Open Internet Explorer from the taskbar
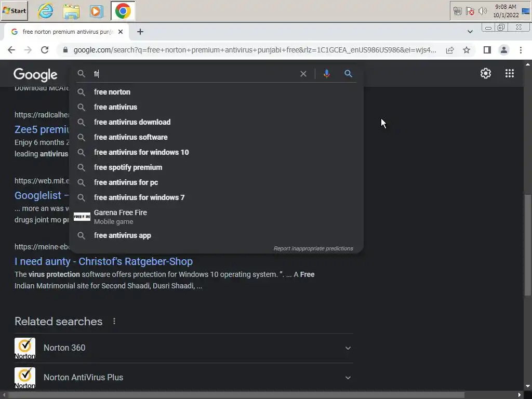The width and height of the screenshot is (532, 399). click(x=46, y=11)
